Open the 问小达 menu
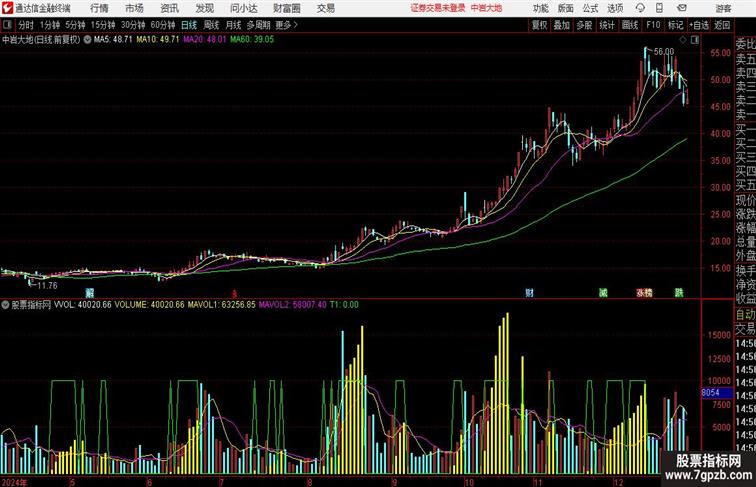756x487 pixels. (243, 8)
